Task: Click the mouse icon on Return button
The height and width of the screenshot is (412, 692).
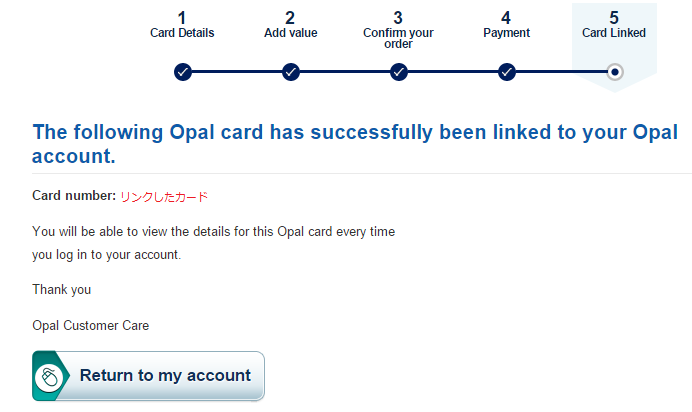Action: tap(49, 377)
